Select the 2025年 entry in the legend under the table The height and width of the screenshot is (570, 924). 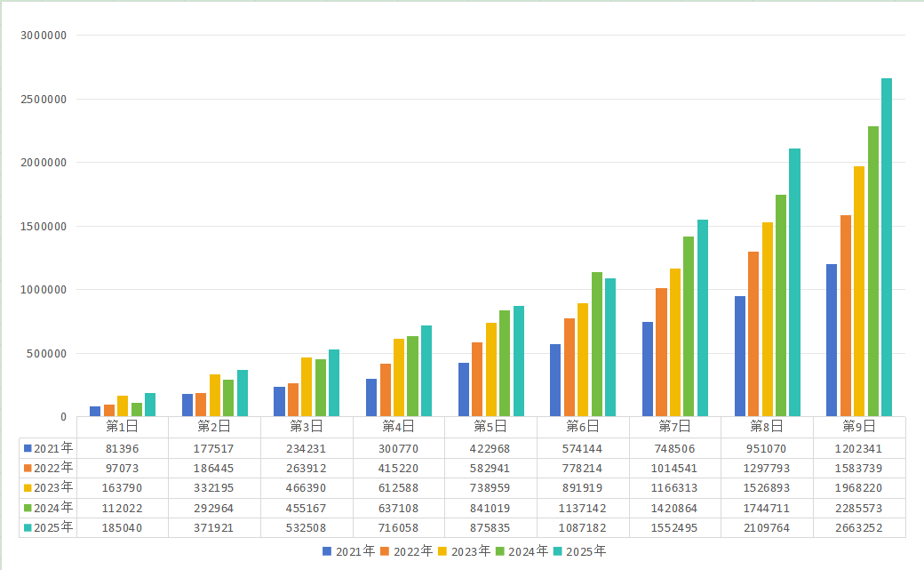pos(579,551)
